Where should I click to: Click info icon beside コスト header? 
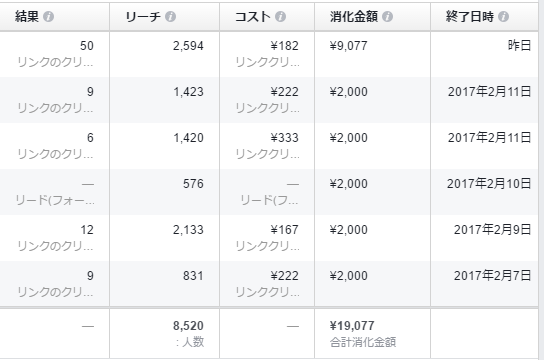click(281, 17)
